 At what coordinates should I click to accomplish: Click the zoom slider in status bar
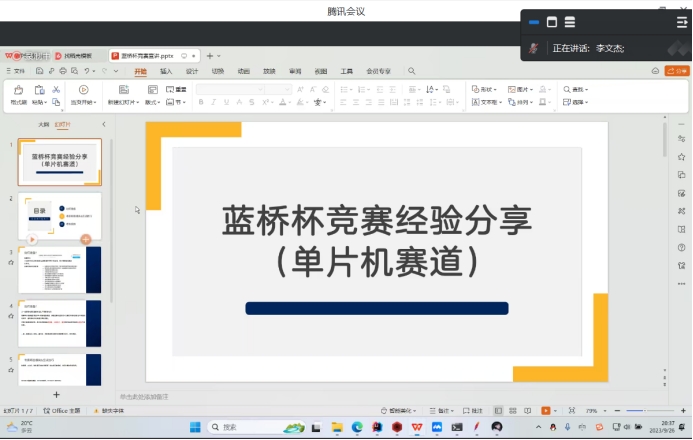pos(635,411)
